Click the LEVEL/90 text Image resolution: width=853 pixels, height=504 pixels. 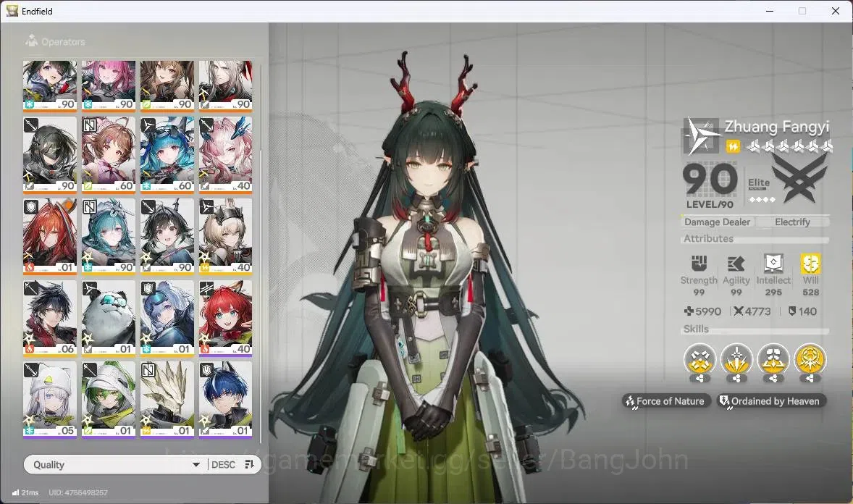coord(710,205)
